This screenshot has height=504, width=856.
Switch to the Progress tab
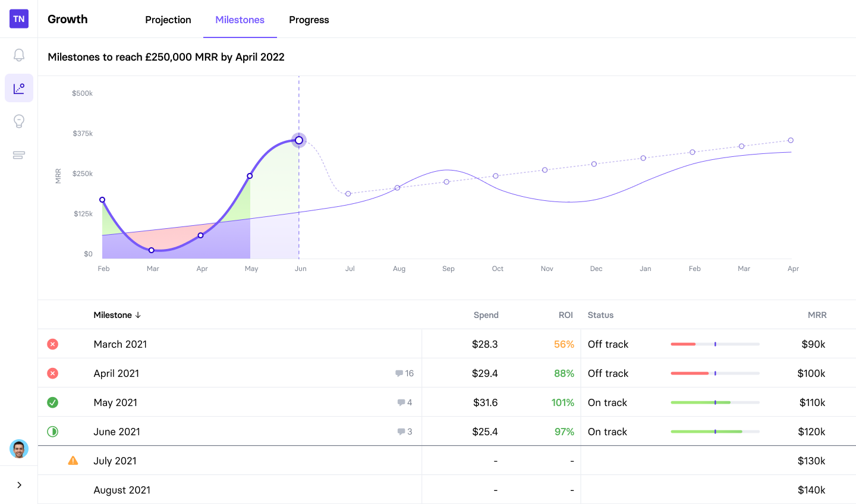pyautogui.click(x=309, y=20)
